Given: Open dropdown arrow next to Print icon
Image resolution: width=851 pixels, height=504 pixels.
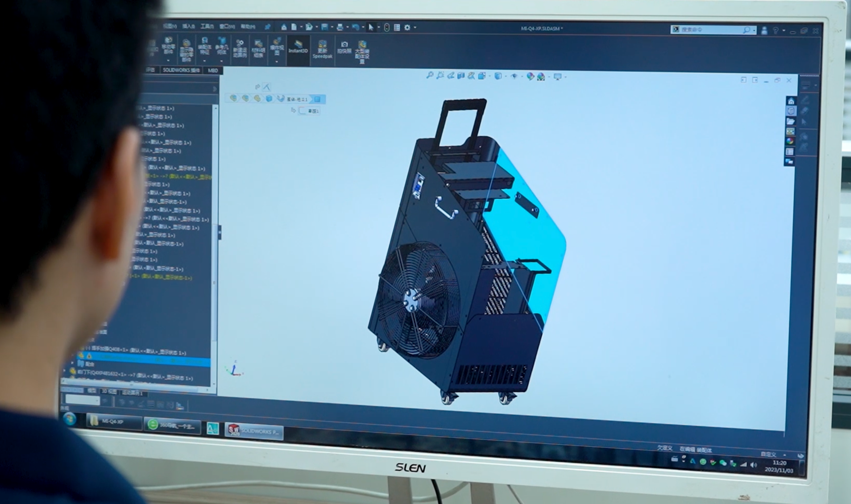Looking at the screenshot, I should coord(347,27).
